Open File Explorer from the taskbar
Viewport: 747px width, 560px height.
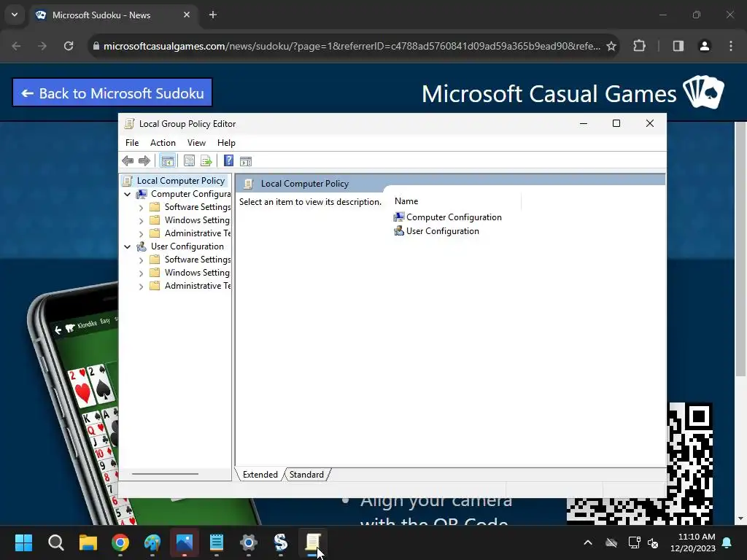coord(88,542)
